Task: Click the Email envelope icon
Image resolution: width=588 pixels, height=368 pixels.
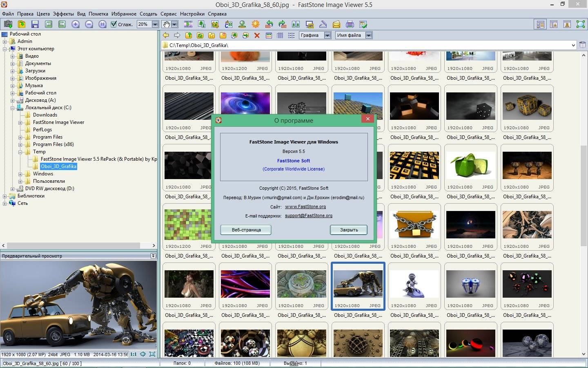Action: pyautogui.click(x=336, y=24)
